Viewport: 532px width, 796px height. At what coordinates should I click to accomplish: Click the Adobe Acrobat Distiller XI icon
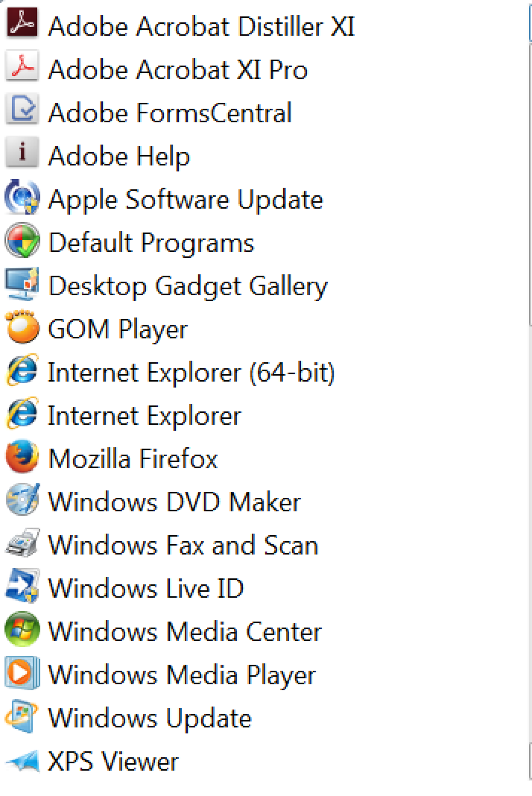[22, 26]
